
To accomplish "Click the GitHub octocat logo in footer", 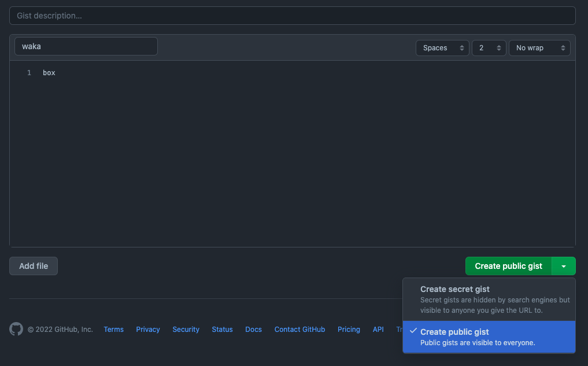I will tap(16, 329).
